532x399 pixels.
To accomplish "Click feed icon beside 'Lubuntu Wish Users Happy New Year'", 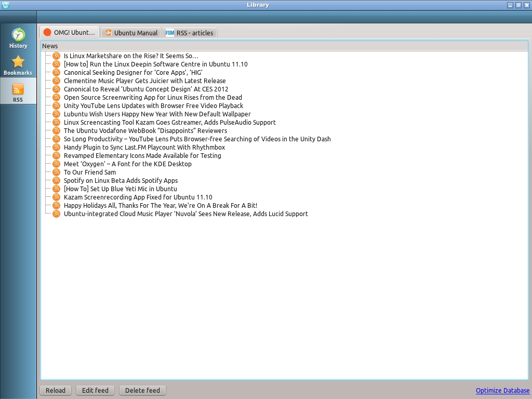I will [56, 114].
